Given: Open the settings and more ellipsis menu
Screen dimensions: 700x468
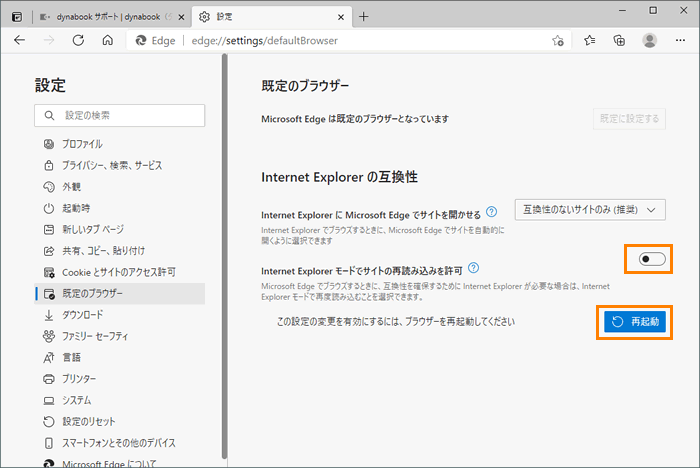Looking at the screenshot, I should click(680, 41).
